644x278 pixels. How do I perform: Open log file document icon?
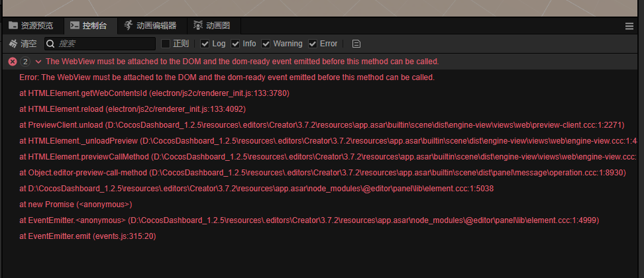tap(356, 44)
